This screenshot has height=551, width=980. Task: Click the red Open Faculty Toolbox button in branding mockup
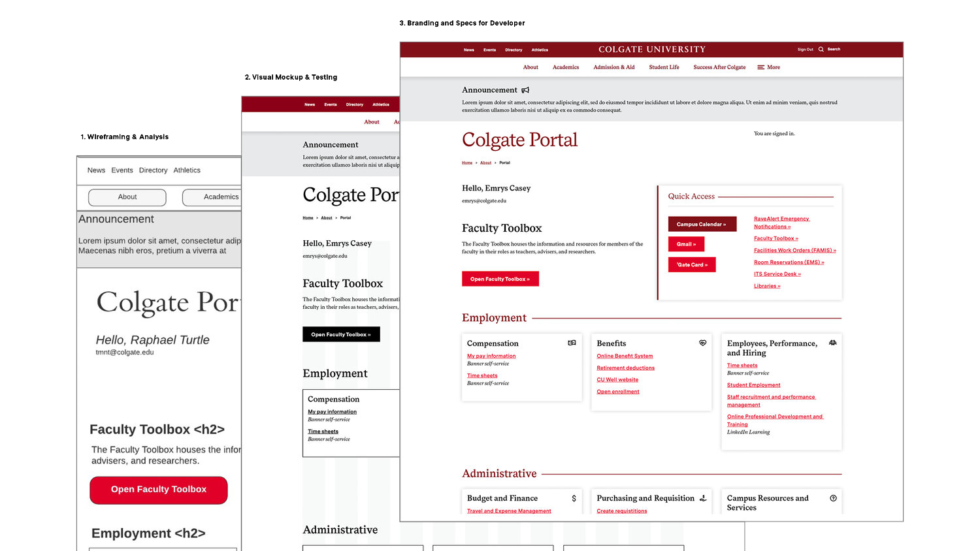click(x=500, y=279)
